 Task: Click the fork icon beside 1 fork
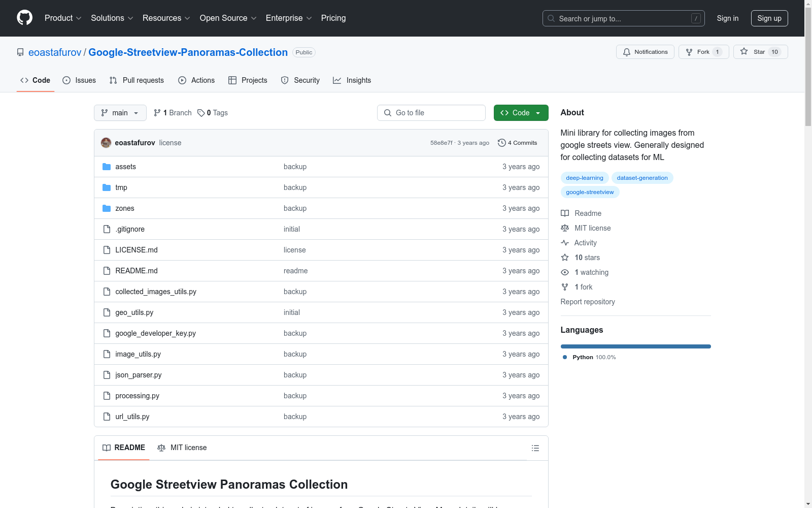[x=565, y=287]
